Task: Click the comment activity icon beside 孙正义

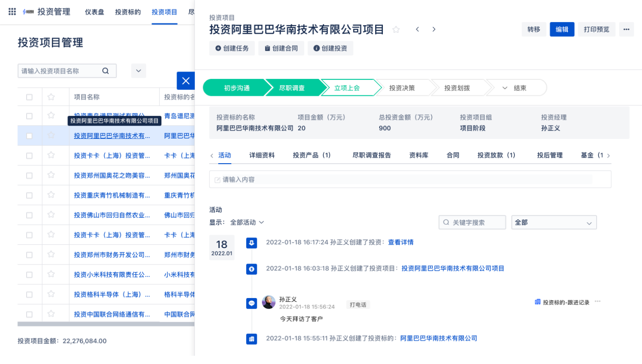Action: pos(251,303)
